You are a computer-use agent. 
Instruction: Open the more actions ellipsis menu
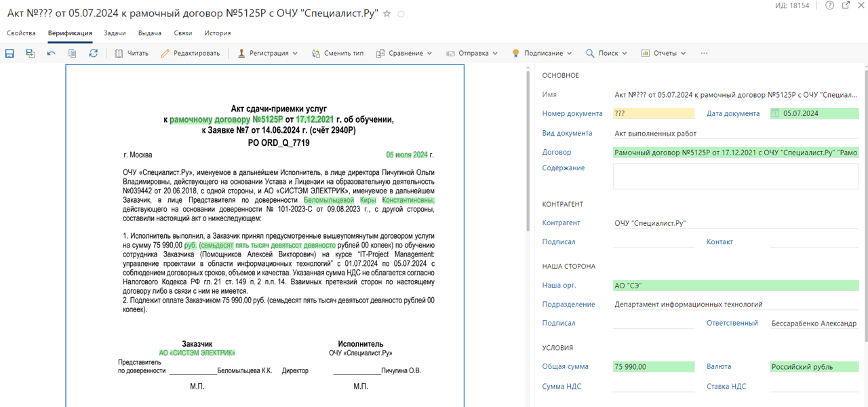point(704,53)
